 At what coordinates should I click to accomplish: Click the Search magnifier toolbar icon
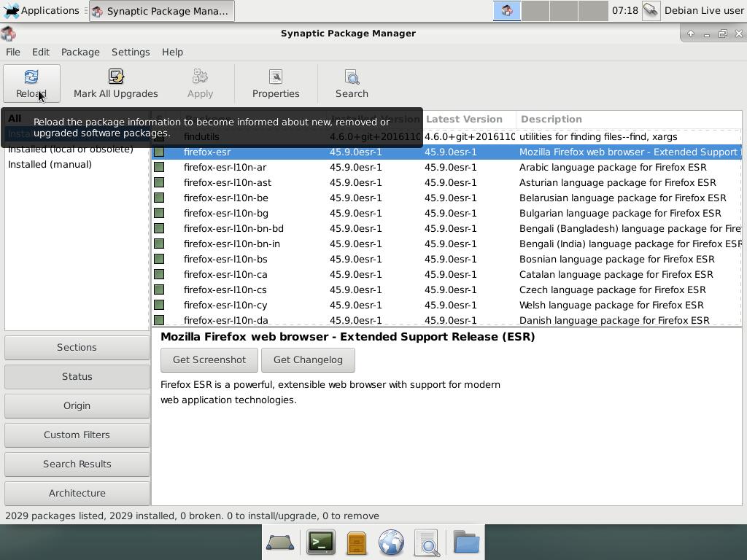[x=352, y=77]
